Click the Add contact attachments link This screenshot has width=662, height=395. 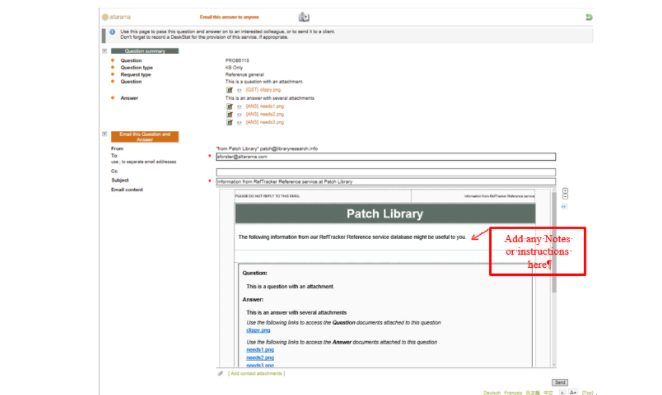[x=256, y=373]
